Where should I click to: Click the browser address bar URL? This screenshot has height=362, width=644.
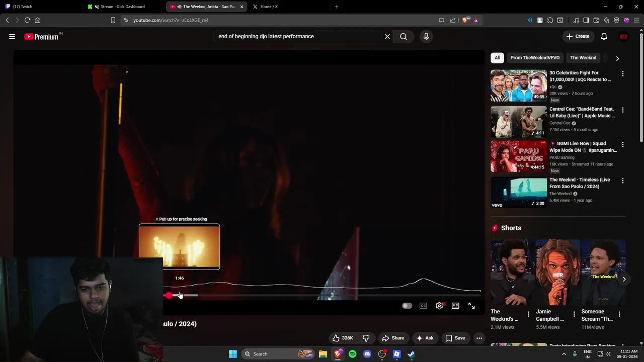(x=171, y=20)
